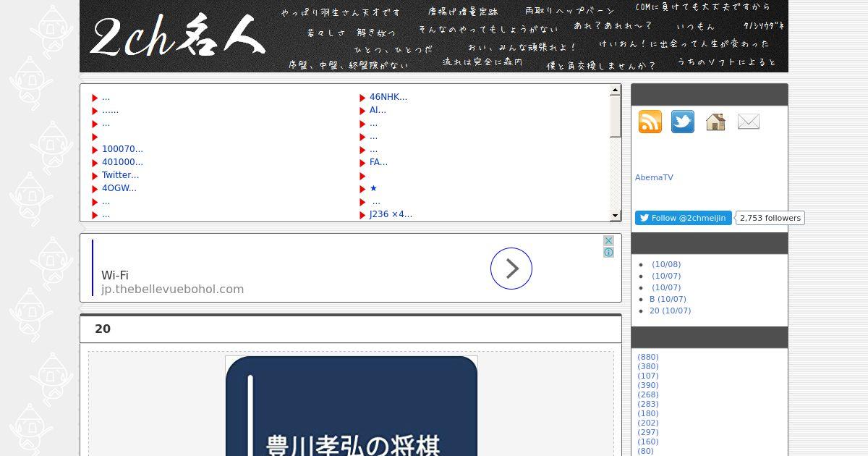Open the recent post 20 (10/07)
This screenshot has width=868, height=456.
tap(670, 311)
